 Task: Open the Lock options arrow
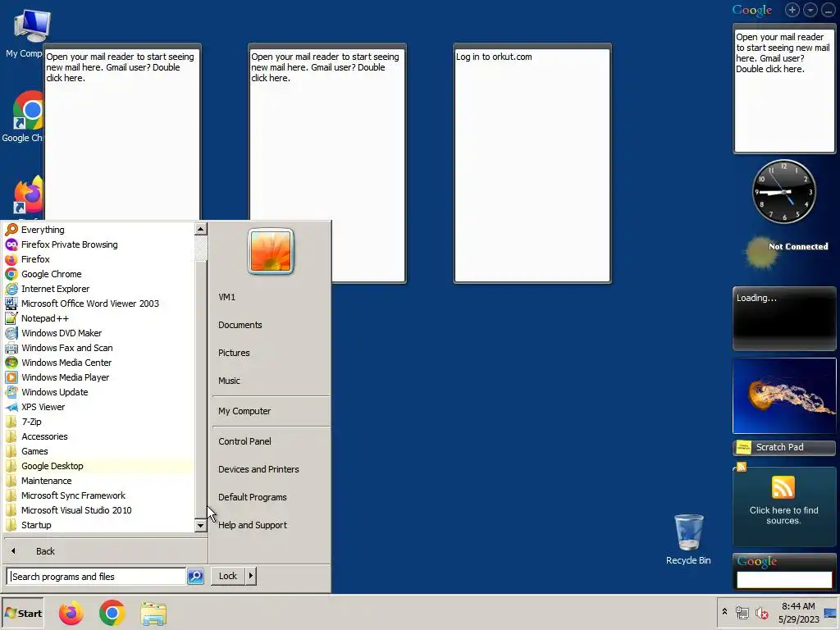point(251,576)
